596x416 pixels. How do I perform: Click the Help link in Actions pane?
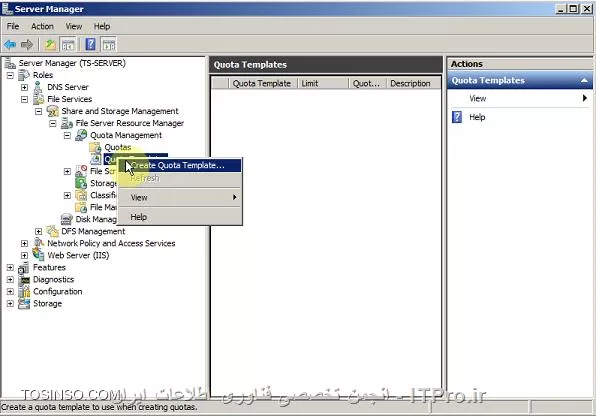477,117
